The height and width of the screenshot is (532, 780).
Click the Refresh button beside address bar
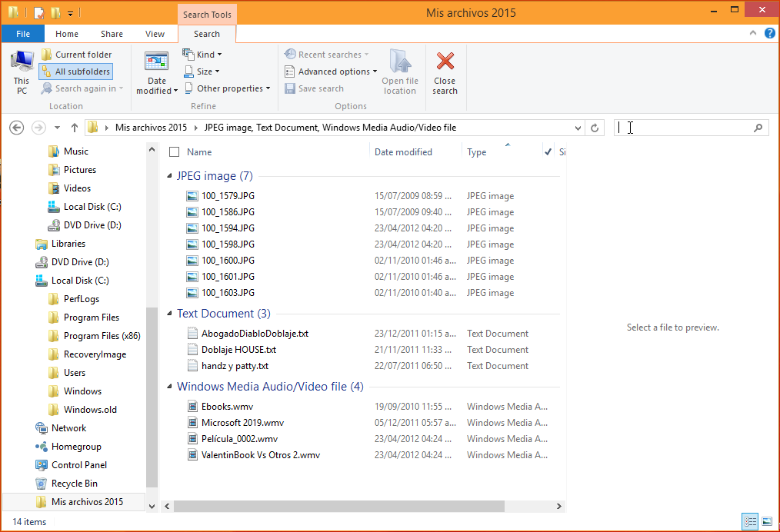pyautogui.click(x=595, y=128)
